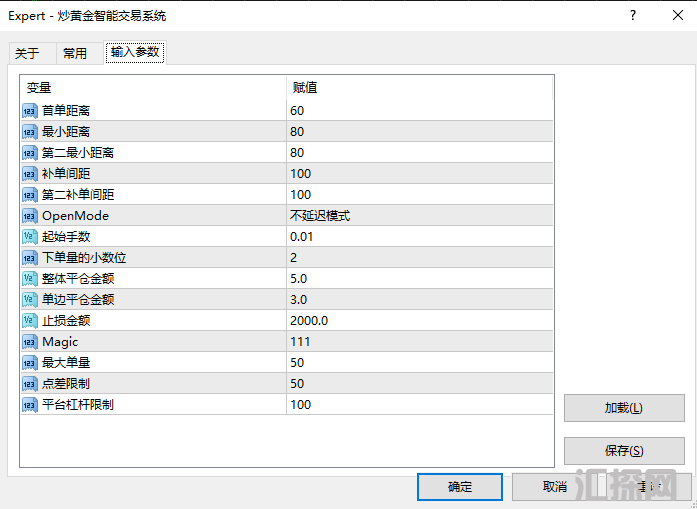Click the integer icon beside 点差限制
Viewport: 697px width, 509px height.
point(30,384)
